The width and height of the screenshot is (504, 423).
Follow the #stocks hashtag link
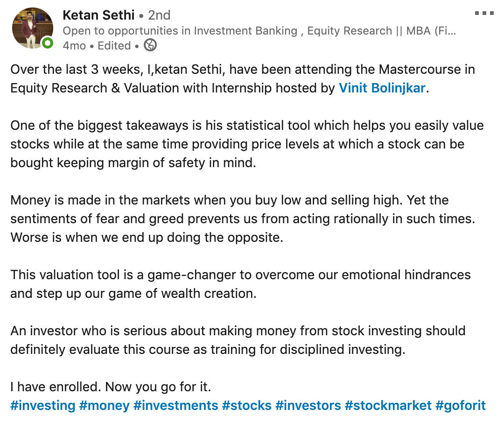click(x=246, y=405)
